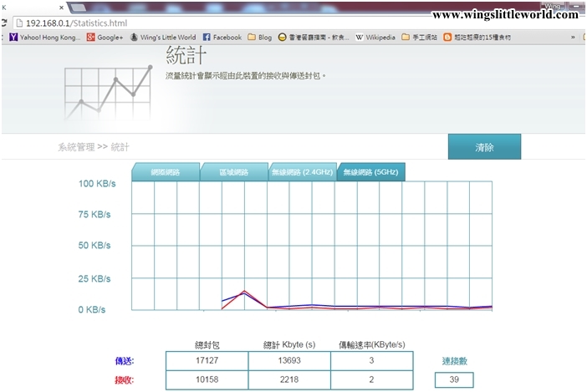587x392 pixels.
Task: Switch to the 網際網路 tab
Action: point(165,172)
